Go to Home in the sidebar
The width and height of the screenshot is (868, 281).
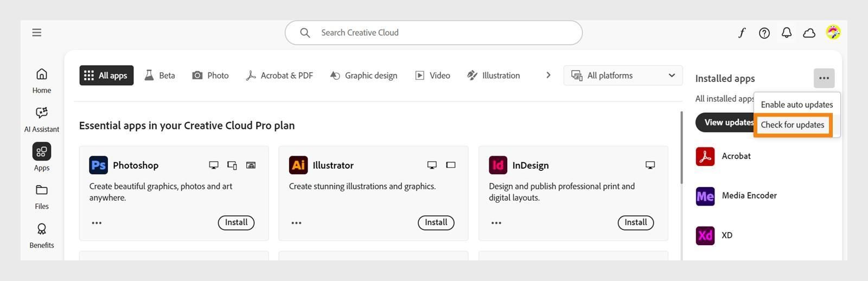click(42, 81)
